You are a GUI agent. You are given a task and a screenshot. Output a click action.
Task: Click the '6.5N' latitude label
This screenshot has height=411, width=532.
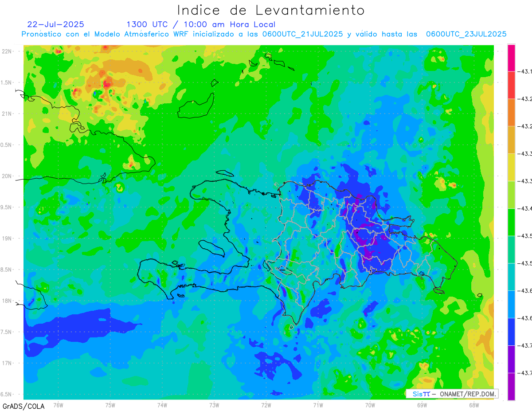point(7,394)
